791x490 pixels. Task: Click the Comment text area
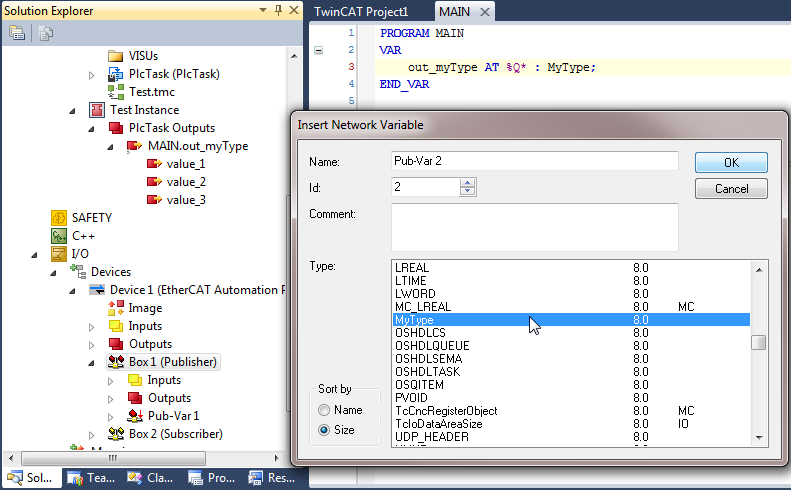tap(535, 227)
